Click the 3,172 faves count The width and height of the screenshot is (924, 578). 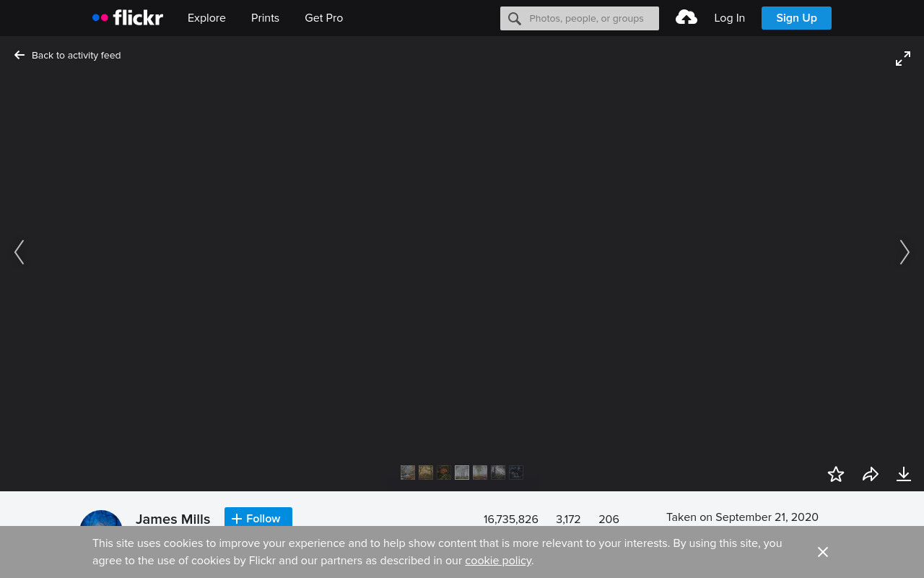coord(568,519)
